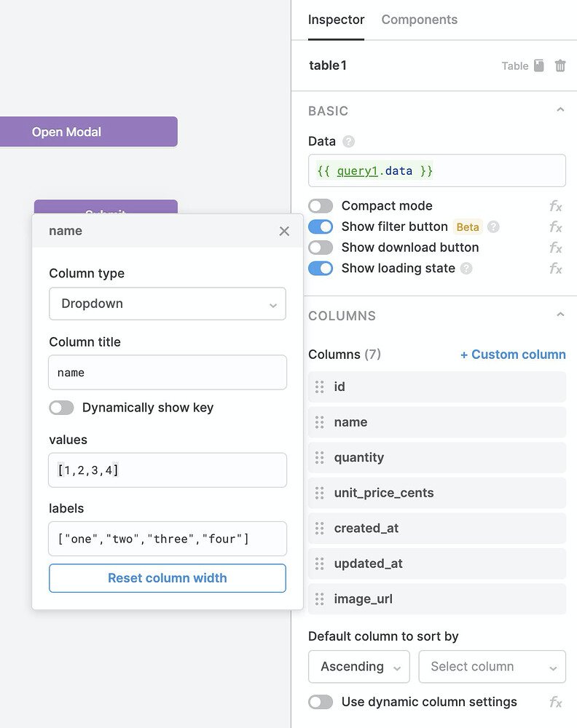Enable Compact mode toggle
Viewport: 577px width, 728px height.
pos(321,206)
